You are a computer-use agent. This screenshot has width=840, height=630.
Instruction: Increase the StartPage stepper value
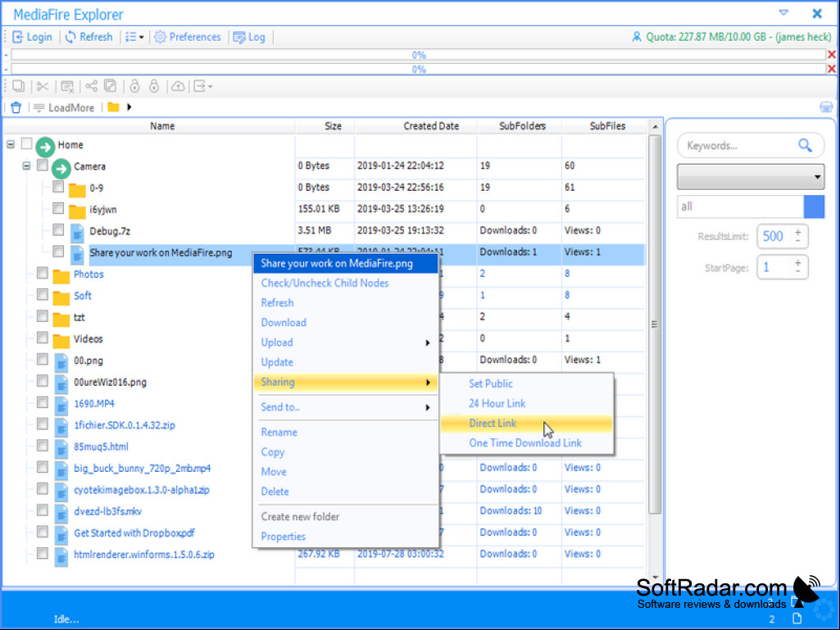[x=798, y=263]
